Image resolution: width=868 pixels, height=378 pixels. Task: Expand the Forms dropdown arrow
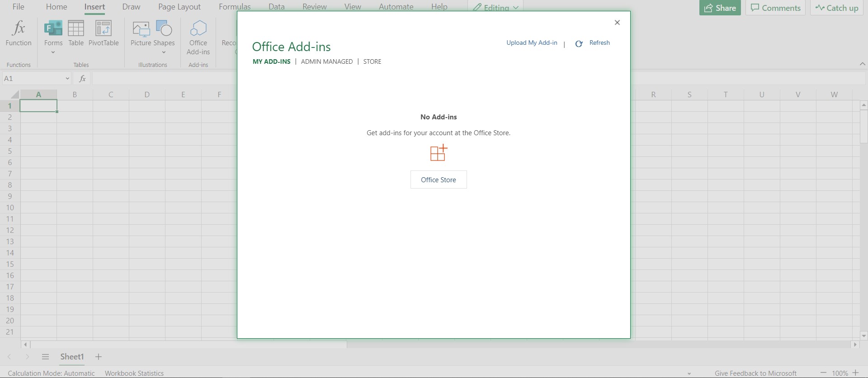point(53,52)
